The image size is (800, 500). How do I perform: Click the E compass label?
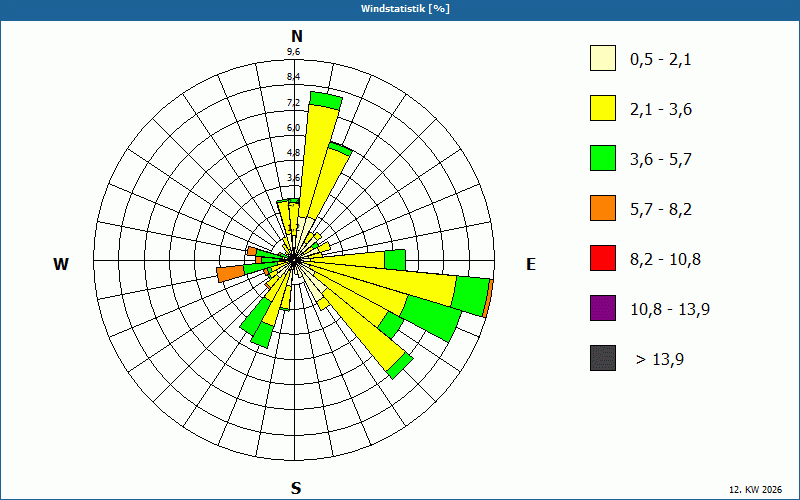[531, 264]
